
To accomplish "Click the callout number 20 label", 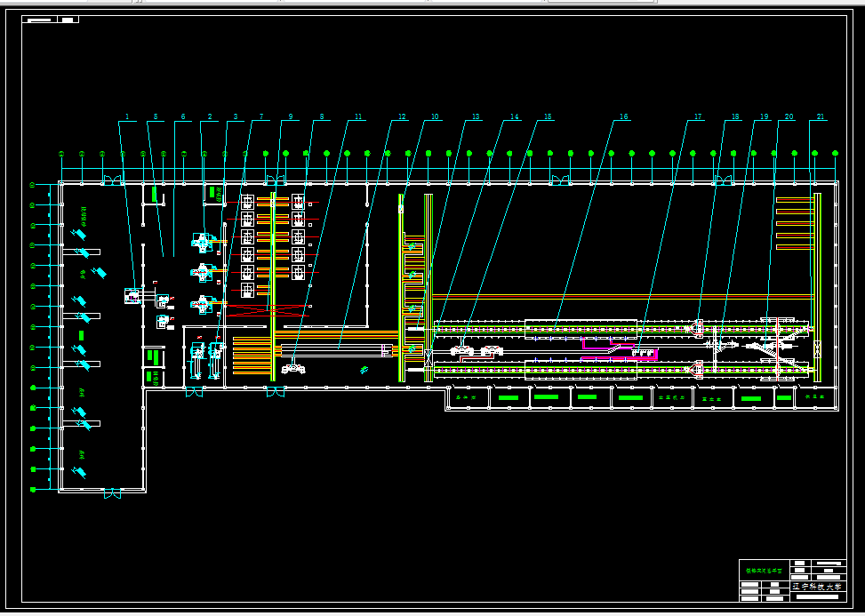I will coord(789,117).
